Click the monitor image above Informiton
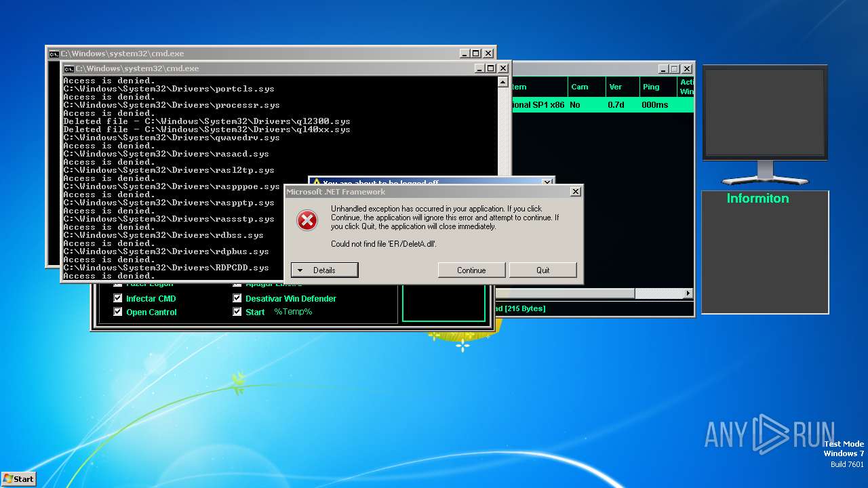 [764, 125]
